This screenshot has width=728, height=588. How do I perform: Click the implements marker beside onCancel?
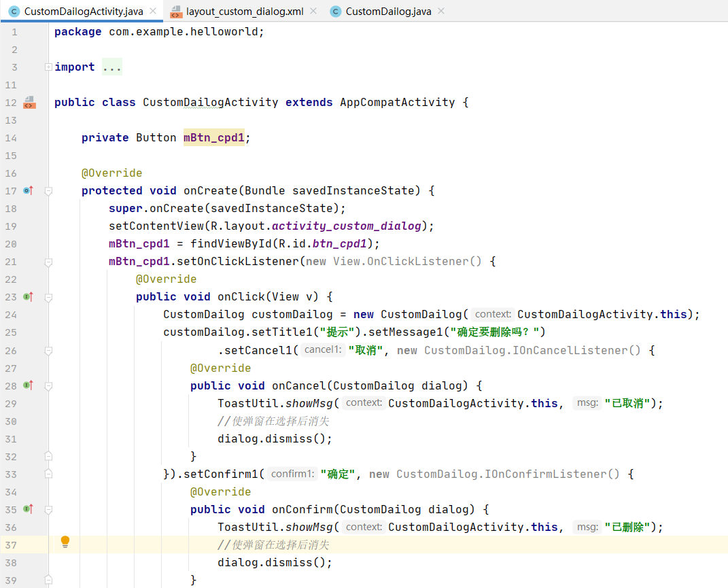[x=29, y=385]
